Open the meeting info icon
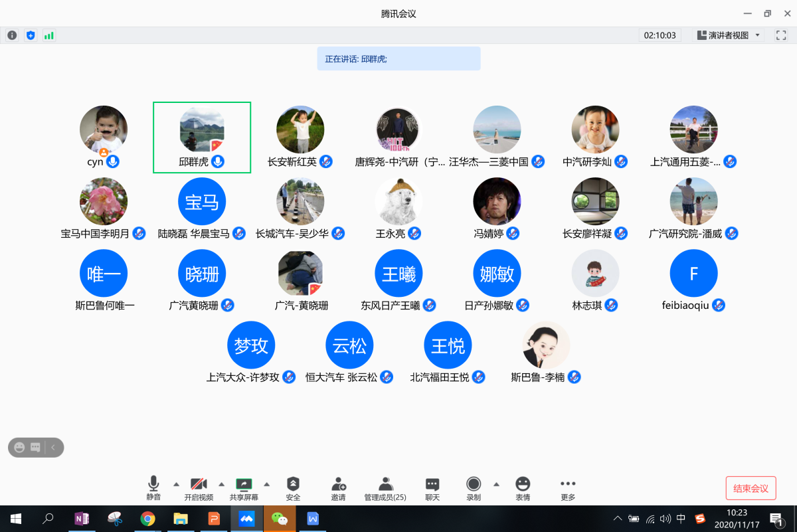 tap(12, 35)
